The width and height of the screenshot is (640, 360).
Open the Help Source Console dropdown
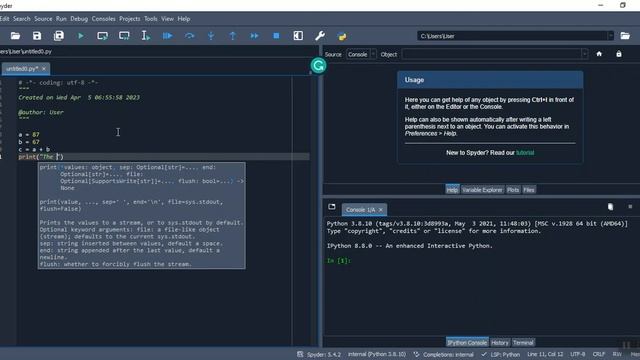click(361, 54)
